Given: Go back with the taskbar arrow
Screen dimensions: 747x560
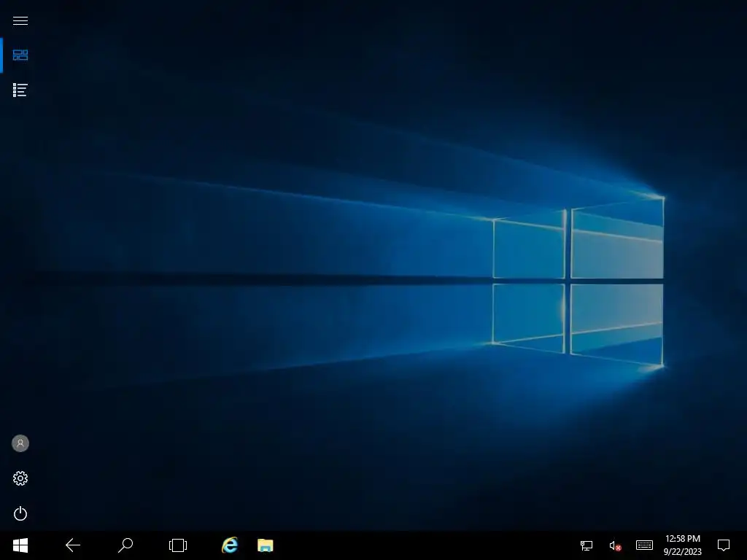Looking at the screenshot, I should tap(73, 545).
